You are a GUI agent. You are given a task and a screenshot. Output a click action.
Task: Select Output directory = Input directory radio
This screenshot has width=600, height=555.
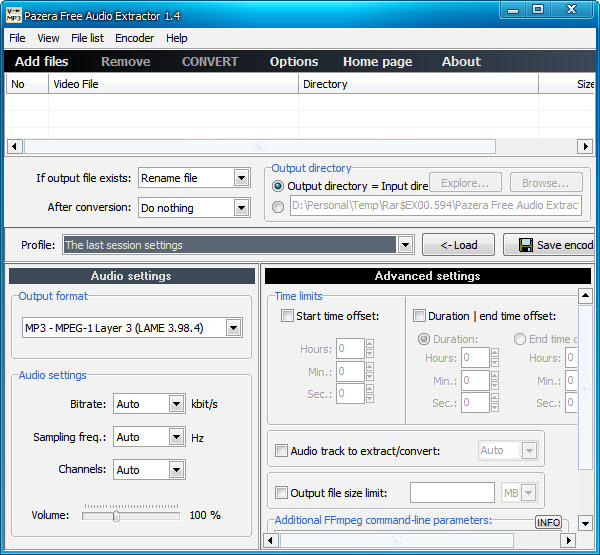pos(277,186)
